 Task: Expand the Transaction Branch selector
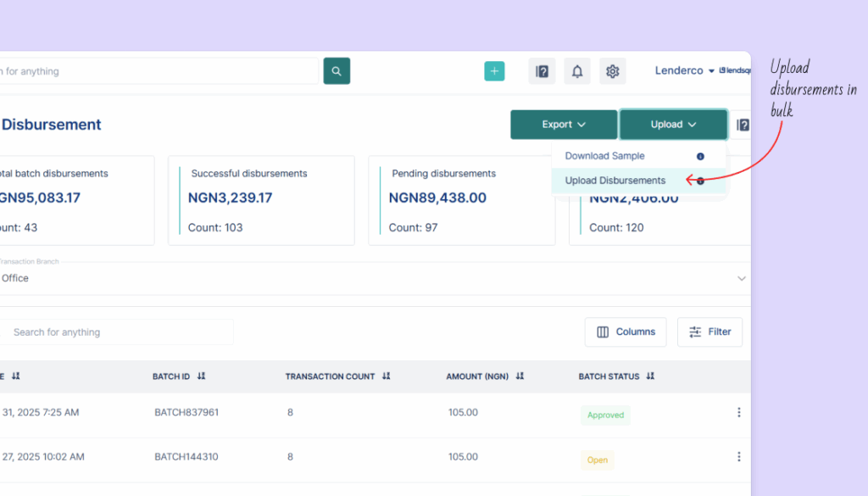click(742, 278)
